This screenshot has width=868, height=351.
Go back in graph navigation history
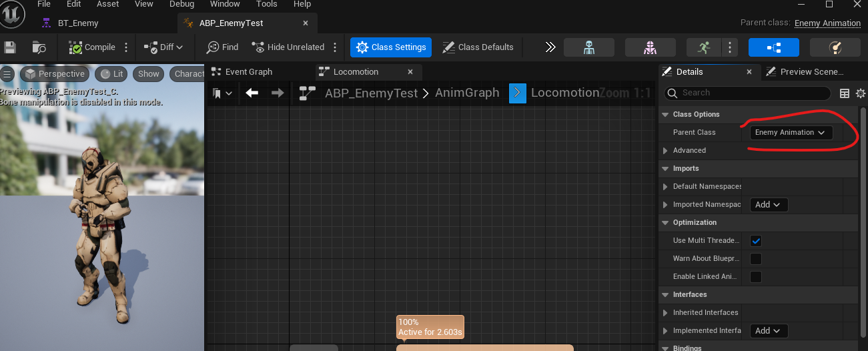252,93
